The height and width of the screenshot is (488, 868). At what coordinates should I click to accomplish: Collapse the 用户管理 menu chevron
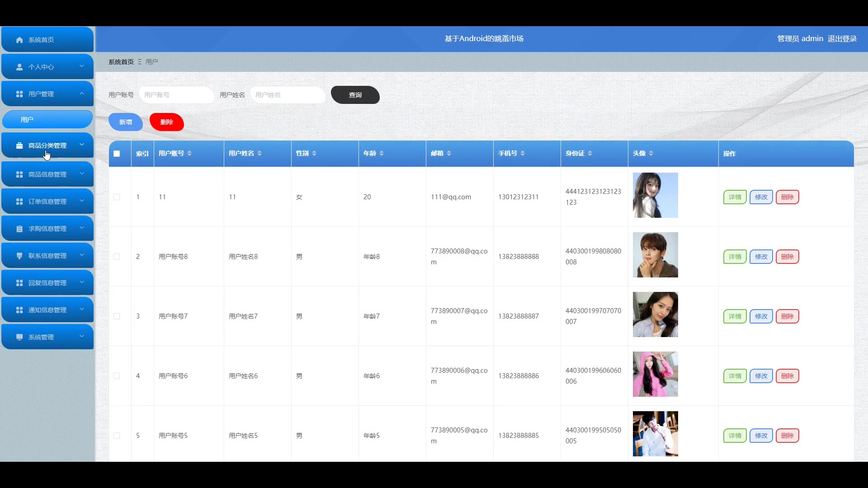(82, 94)
